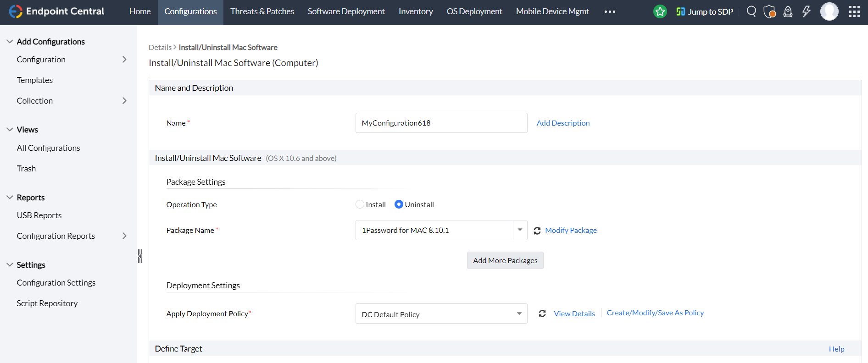Open the Threats & Patches tab
The image size is (868, 363).
(262, 11)
